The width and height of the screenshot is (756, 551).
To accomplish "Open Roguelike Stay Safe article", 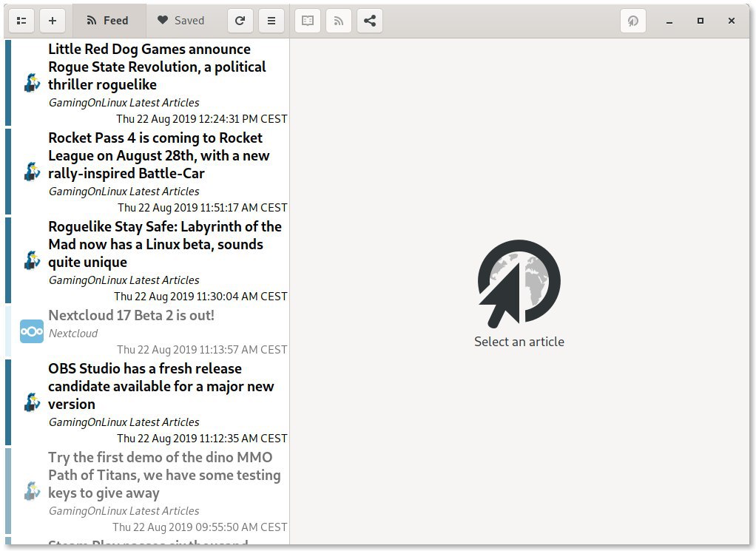I will [x=146, y=260].
